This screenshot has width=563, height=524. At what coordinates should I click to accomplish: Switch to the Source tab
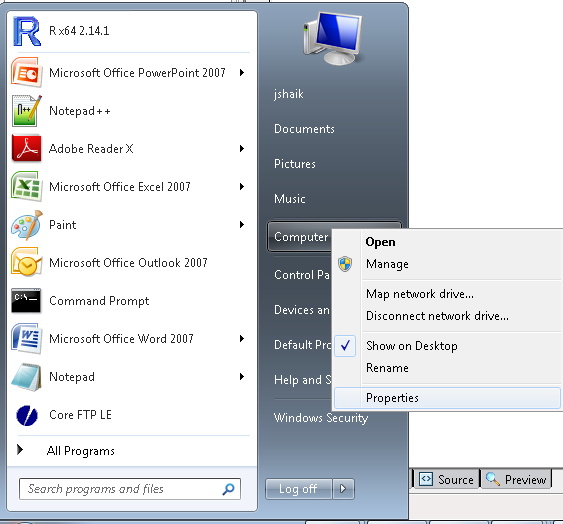[447, 479]
